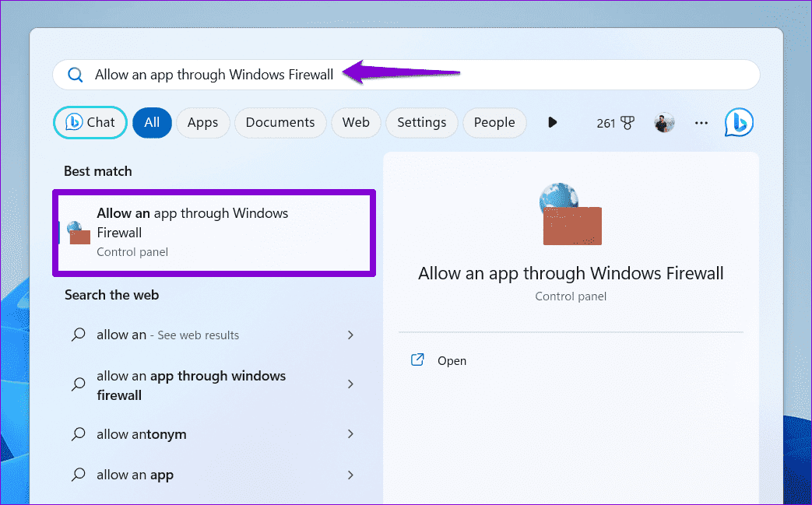Viewport: 812px width, 505px height.
Task: Click search icon beside 'allow an - See web results'
Action: 78,335
